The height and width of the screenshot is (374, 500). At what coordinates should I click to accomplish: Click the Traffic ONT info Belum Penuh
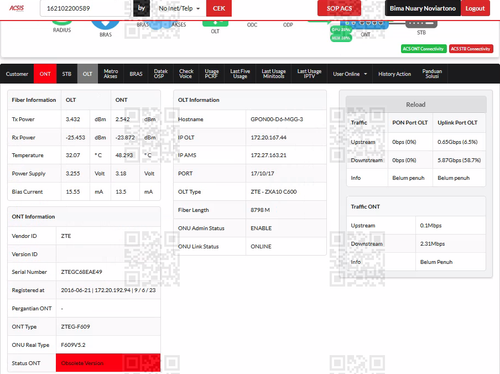(436, 262)
